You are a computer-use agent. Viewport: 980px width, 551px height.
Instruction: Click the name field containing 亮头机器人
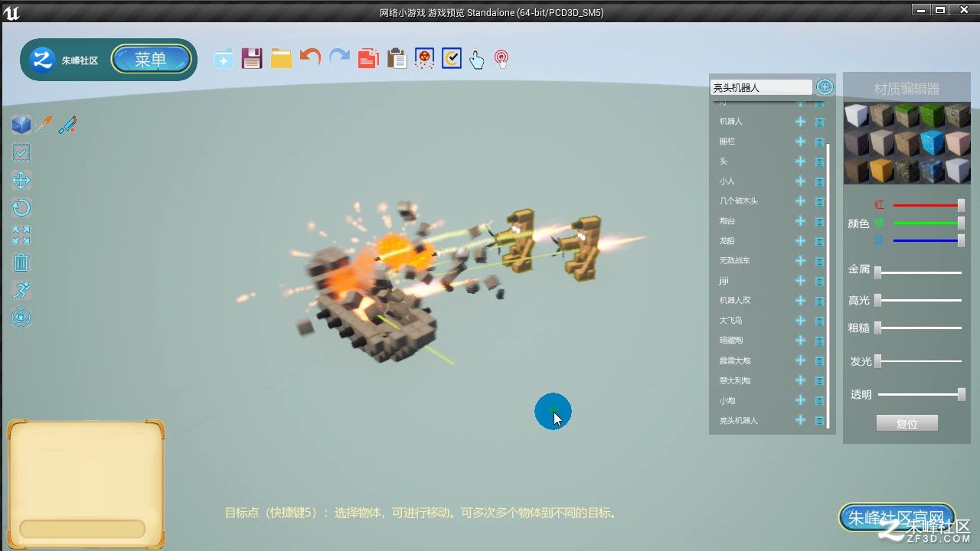[x=762, y=88]
